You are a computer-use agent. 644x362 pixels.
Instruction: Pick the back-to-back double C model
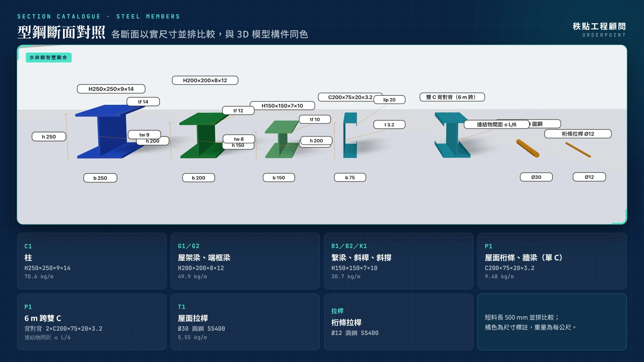coord(452,135)
